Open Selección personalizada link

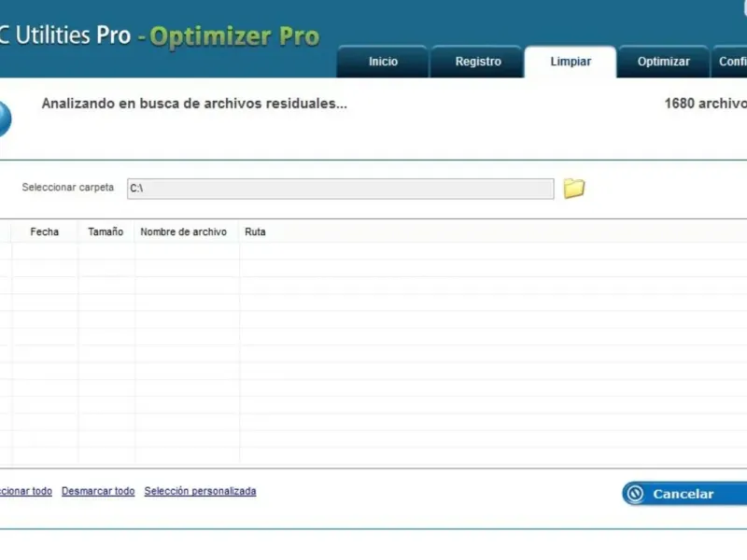(x=200, y=491)
